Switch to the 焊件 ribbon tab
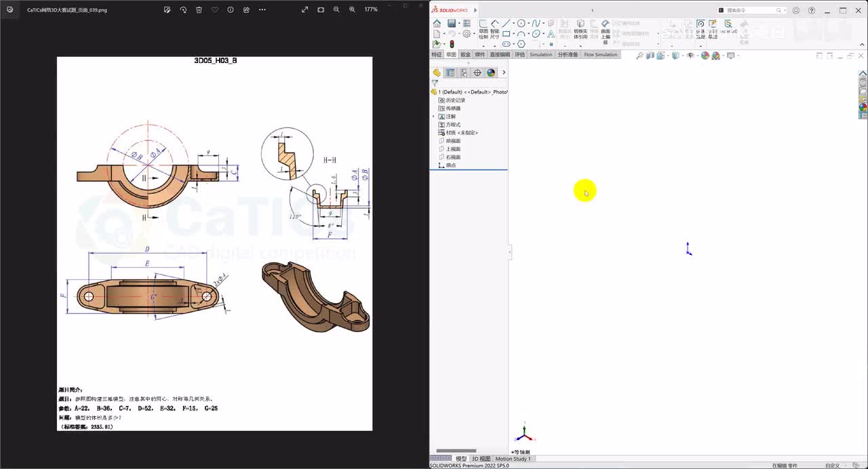Image resolution: width=868 pixels, height=469 pixels. click(x=480, y=54)
